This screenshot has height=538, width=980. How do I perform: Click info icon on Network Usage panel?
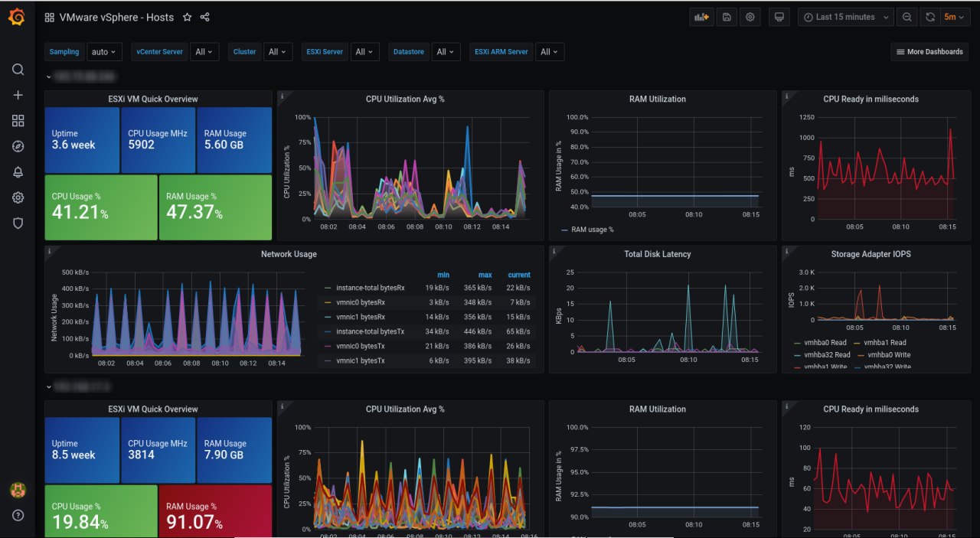tap(50, 251)
